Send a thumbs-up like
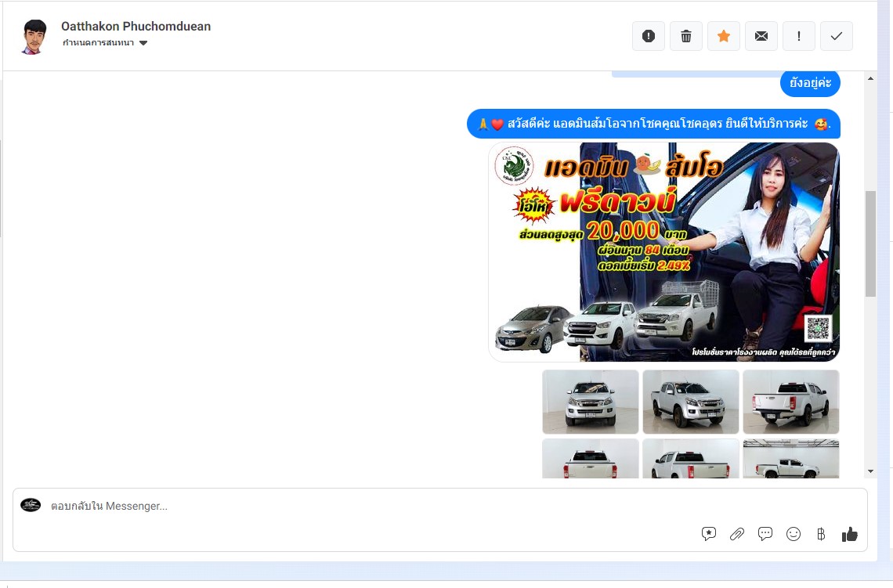The image size is (893, 588). (x=849, y=534)
